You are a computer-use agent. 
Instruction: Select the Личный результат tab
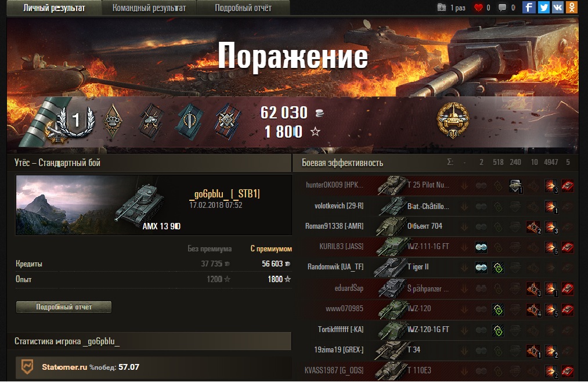point(54,8)
